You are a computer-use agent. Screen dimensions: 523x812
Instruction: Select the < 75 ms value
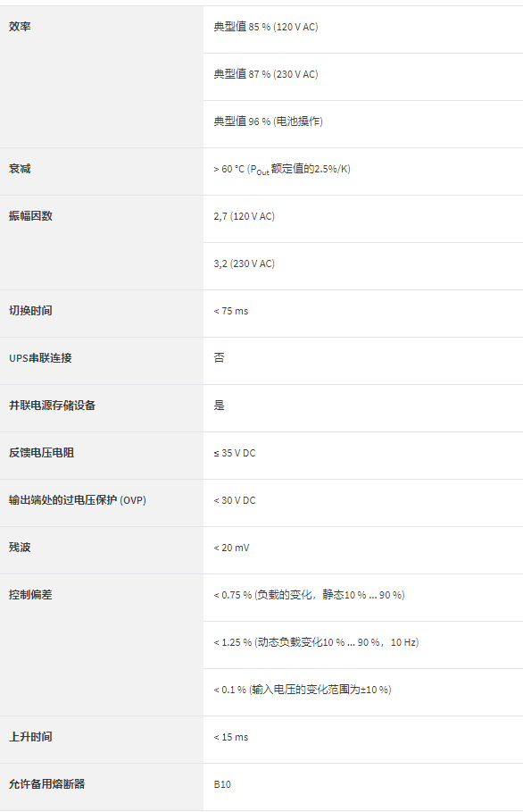point(231,311)
